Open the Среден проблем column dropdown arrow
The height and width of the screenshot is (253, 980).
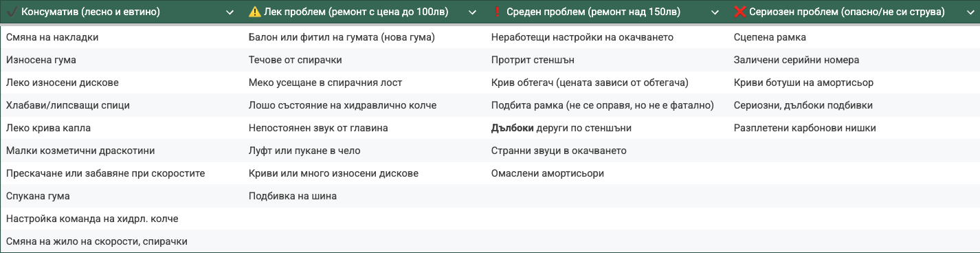[715, 12]
